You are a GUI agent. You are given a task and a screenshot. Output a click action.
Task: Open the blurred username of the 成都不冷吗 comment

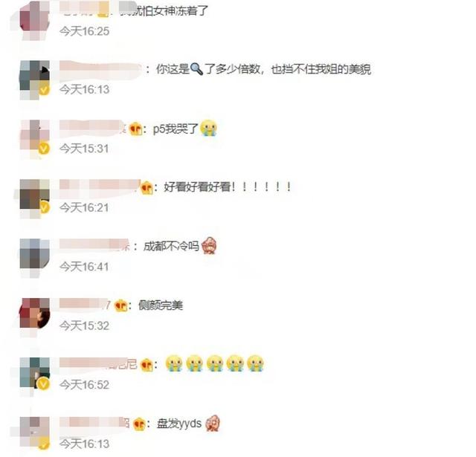click(94, 244)
